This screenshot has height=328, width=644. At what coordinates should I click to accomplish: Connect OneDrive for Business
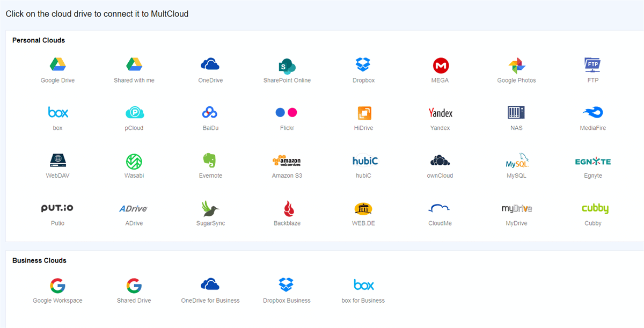(210, 286)
